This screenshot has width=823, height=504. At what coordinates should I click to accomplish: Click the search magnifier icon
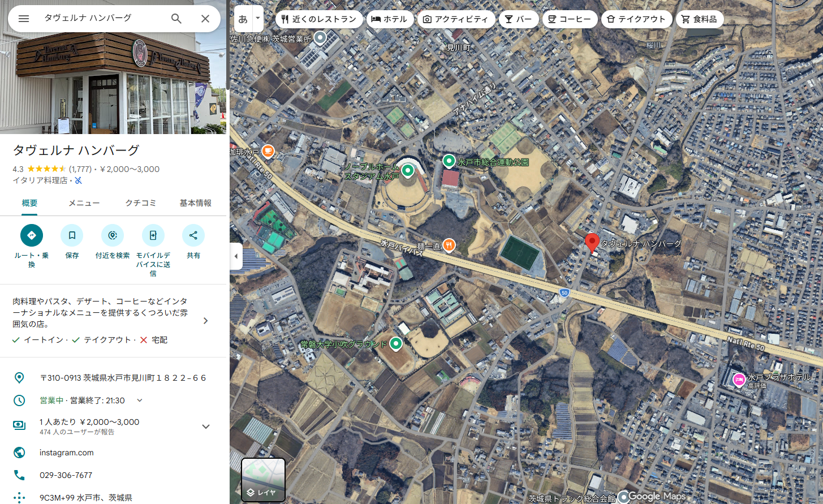pos(176,19)
